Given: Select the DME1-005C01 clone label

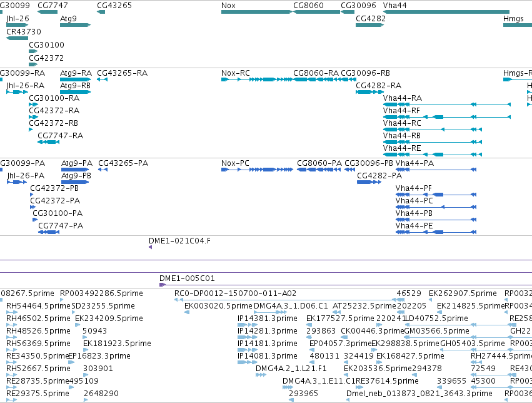Looking at the screenshot, I should [187, 278].
